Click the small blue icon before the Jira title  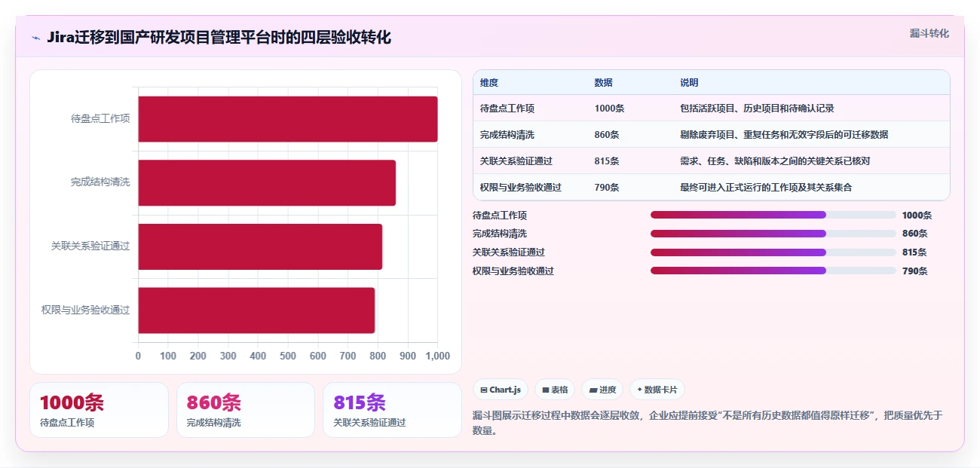[35, 38]
